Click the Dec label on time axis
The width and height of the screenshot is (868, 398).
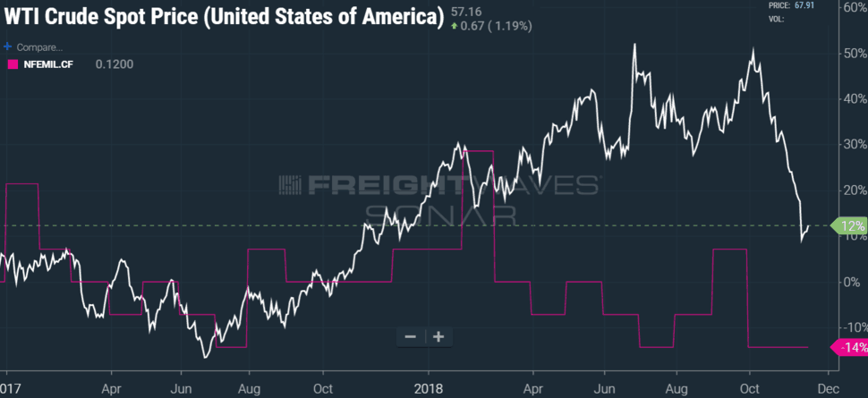(x=828, y=388)
